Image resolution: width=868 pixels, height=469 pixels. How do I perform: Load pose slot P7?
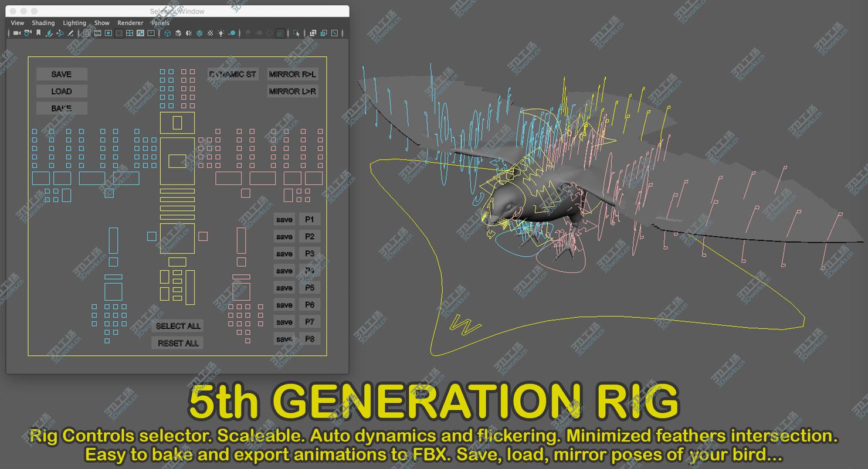click(310, 321)
